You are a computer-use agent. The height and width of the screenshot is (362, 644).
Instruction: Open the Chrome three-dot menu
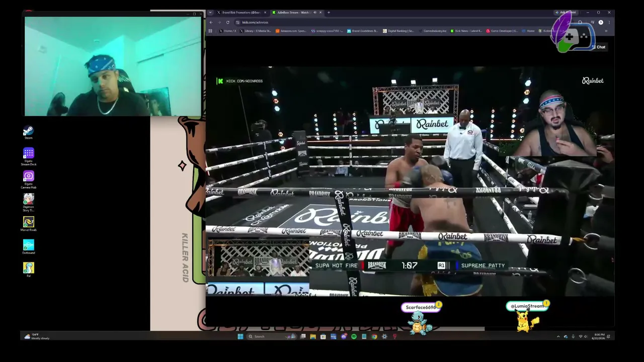pos(609,22)
